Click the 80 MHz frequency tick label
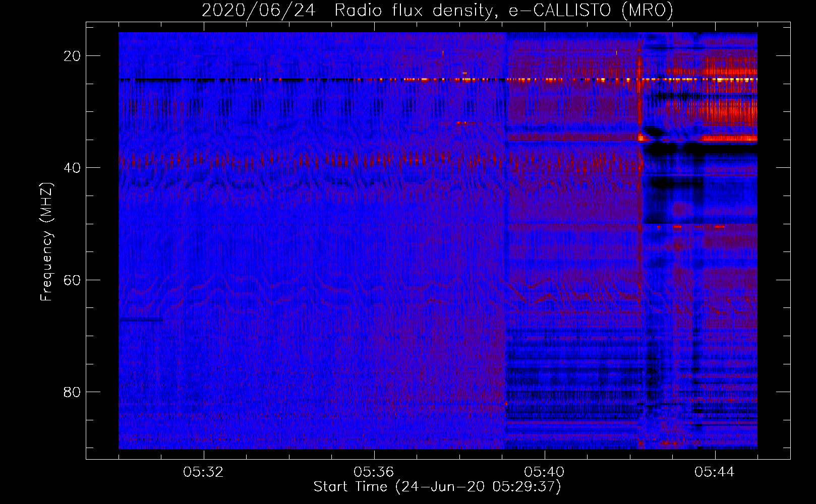The image size is (816, 504). click(x=72, y=392)
